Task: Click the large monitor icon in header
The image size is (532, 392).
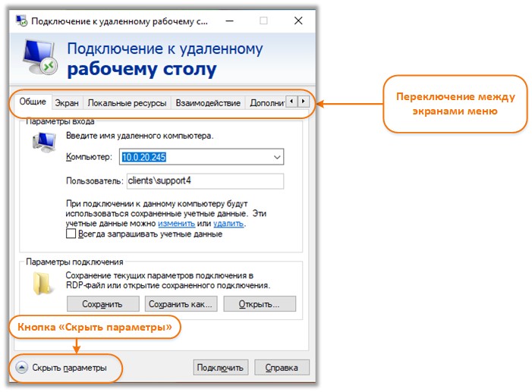Action: pos(40,57)
